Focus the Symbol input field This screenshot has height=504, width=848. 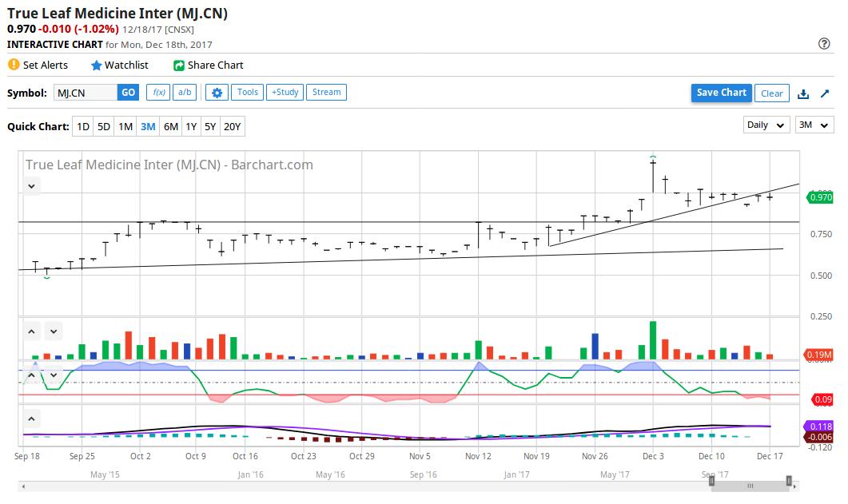[86, 93]
